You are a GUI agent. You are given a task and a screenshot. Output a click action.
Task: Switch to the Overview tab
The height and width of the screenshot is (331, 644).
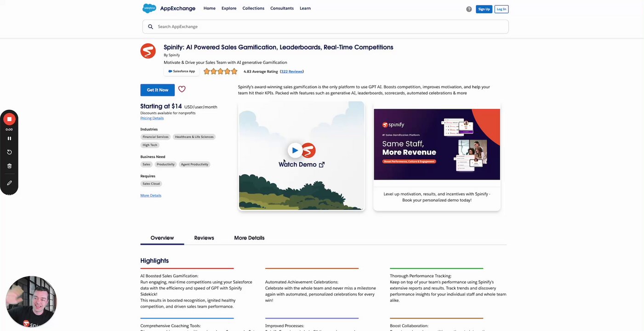point(162,238)
